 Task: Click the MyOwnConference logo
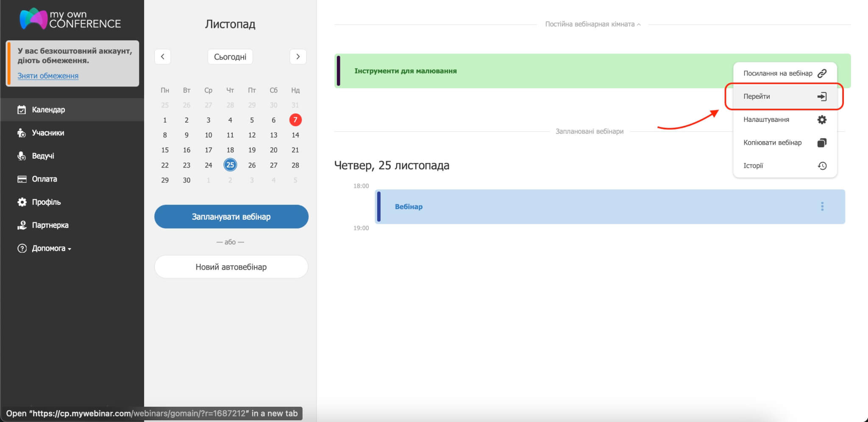[70, 19]
